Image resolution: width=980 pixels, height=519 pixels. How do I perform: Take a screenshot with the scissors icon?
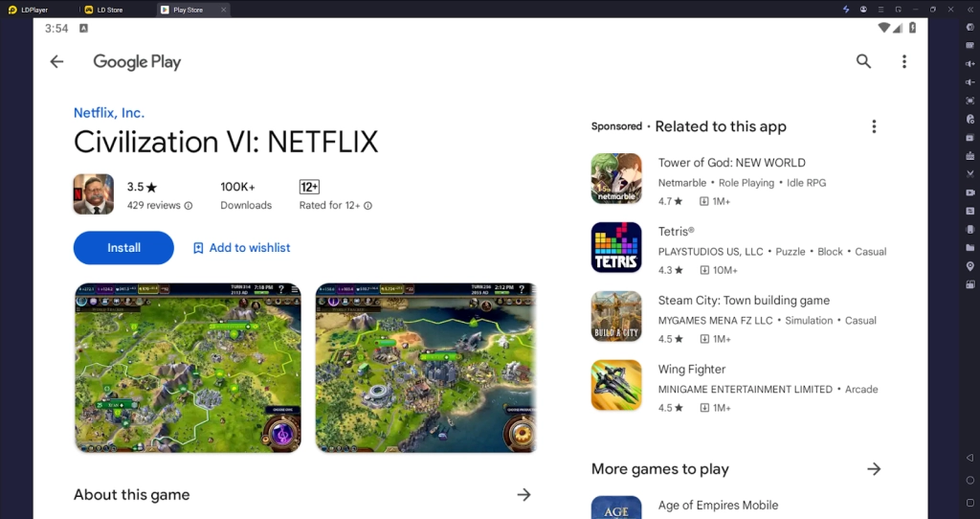coord(970,174)
